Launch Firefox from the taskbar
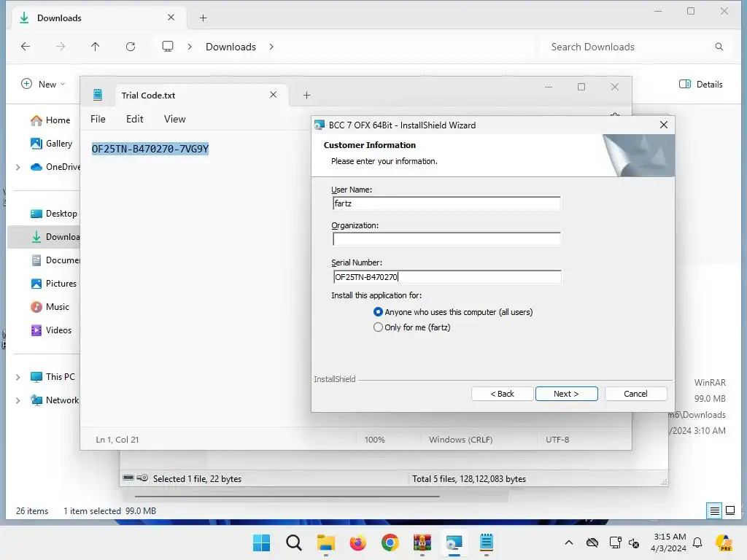 pos(357,542)
